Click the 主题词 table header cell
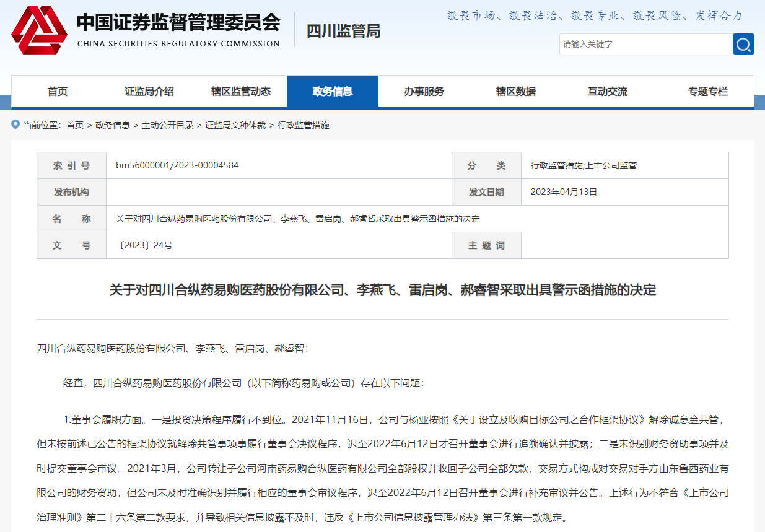 pos(486,245)
